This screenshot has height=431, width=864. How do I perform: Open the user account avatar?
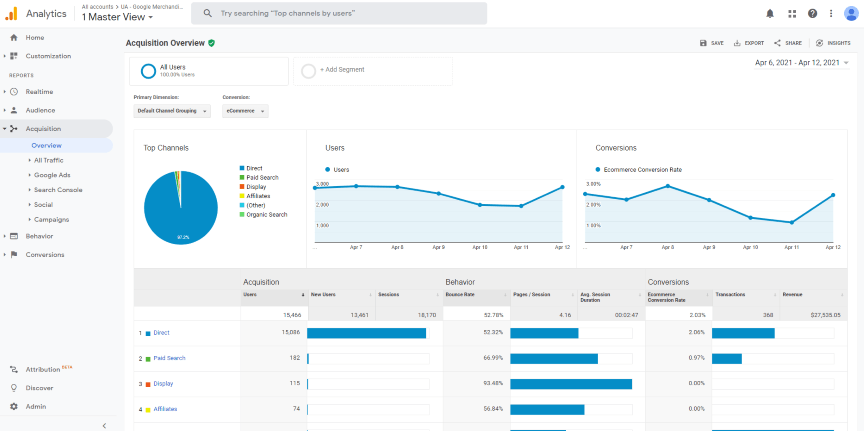(x=851, y=14)
